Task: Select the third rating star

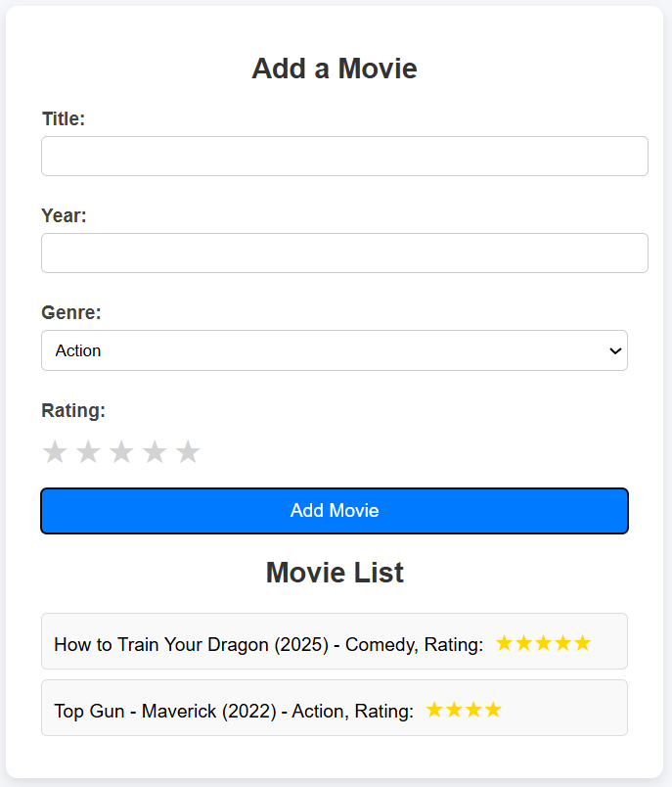Action: pos(121,452)
